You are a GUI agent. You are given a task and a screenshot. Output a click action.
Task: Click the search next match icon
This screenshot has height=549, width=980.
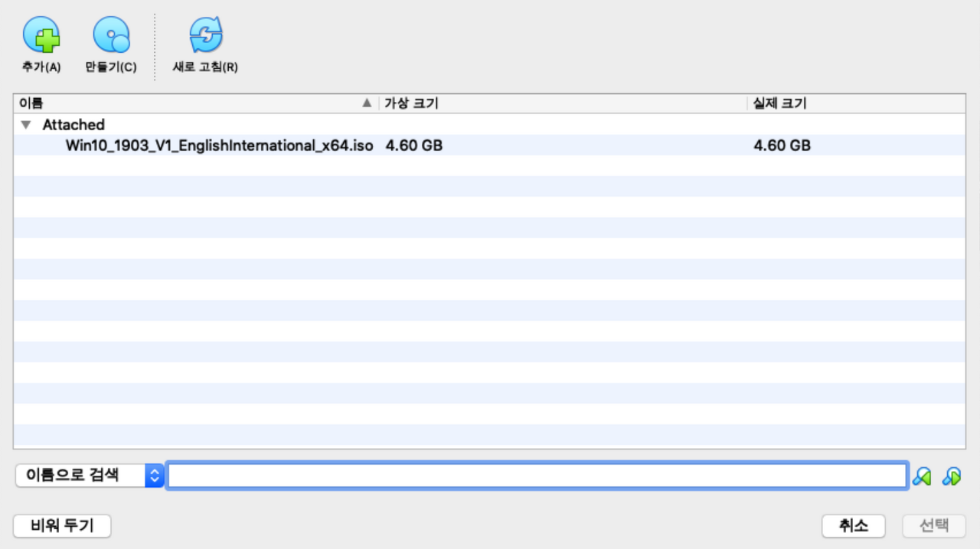[952, 476]
